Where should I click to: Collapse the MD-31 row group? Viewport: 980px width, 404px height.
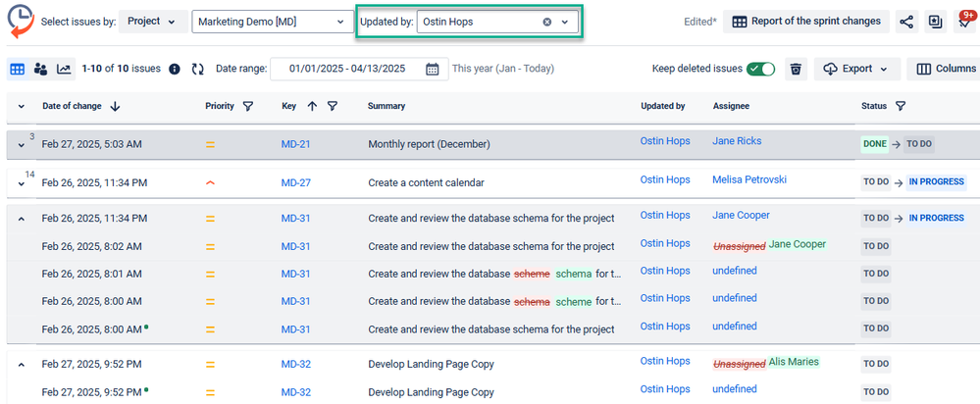click(x=22, y=220)
